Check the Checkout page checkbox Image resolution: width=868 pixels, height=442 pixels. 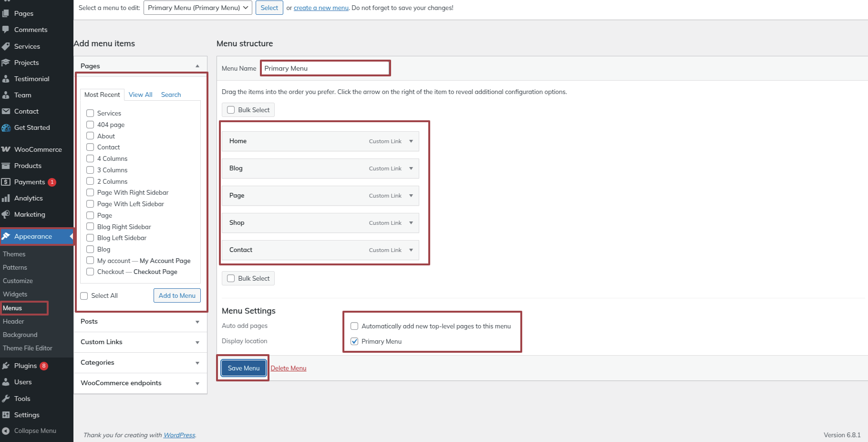click(x=90, y=272)
